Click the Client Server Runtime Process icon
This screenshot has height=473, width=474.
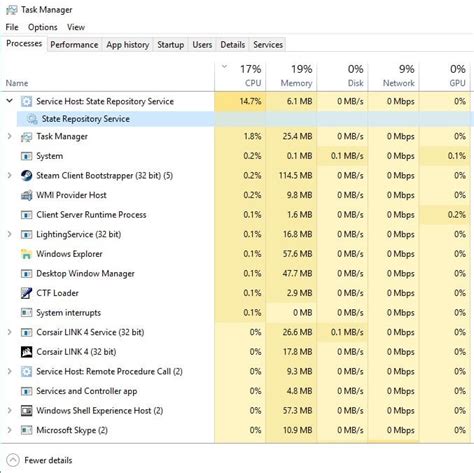[x=26, y=215]
